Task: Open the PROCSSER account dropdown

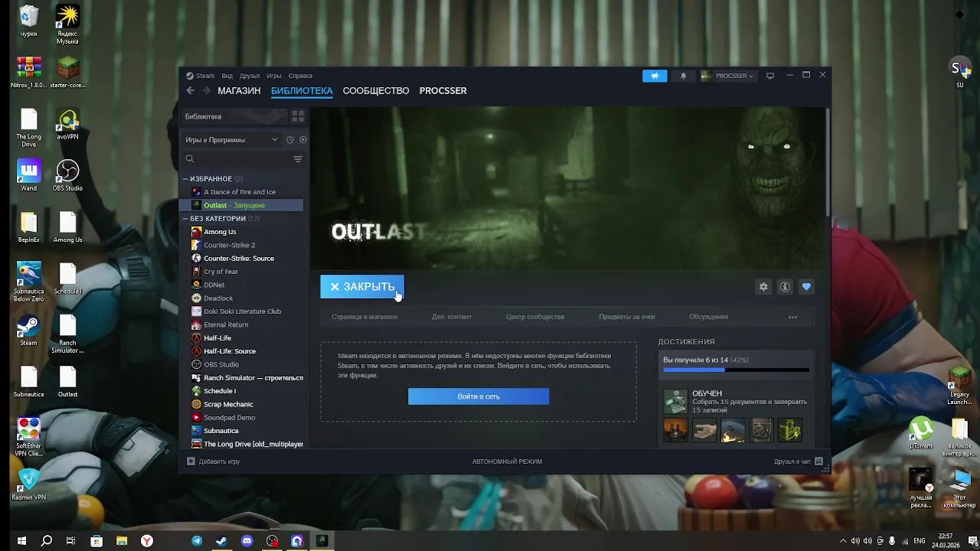Action: tap(728, 76)
